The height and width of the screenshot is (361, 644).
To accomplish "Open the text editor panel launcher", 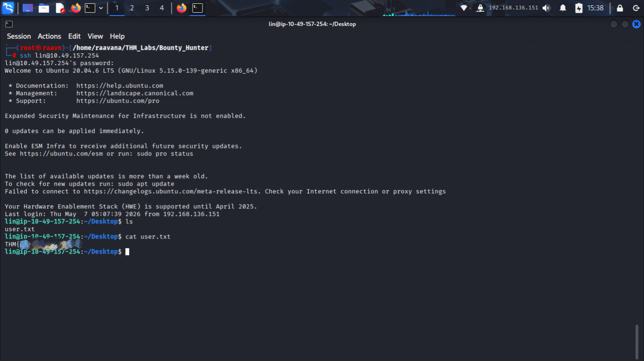I will click(60, 8).
